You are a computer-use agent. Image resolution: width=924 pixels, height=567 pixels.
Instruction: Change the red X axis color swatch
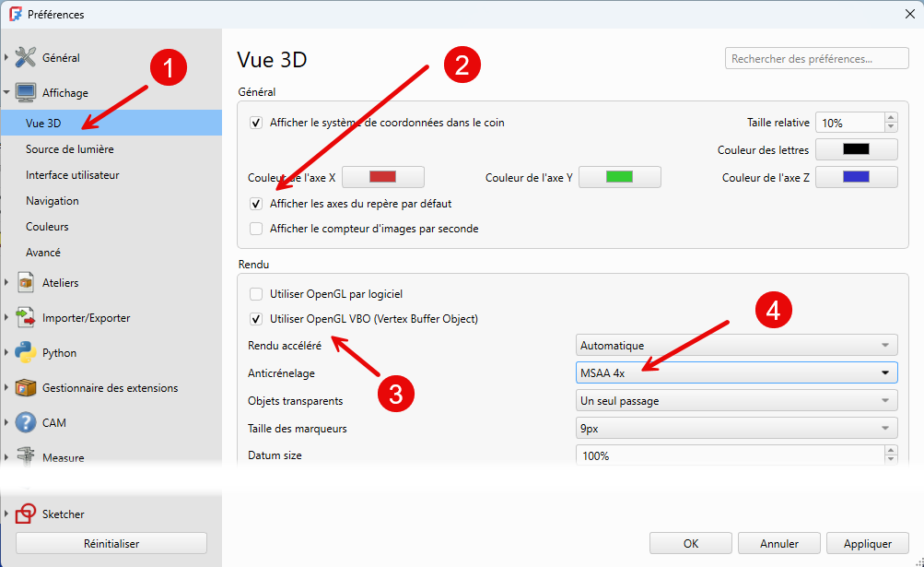point(382,177)
